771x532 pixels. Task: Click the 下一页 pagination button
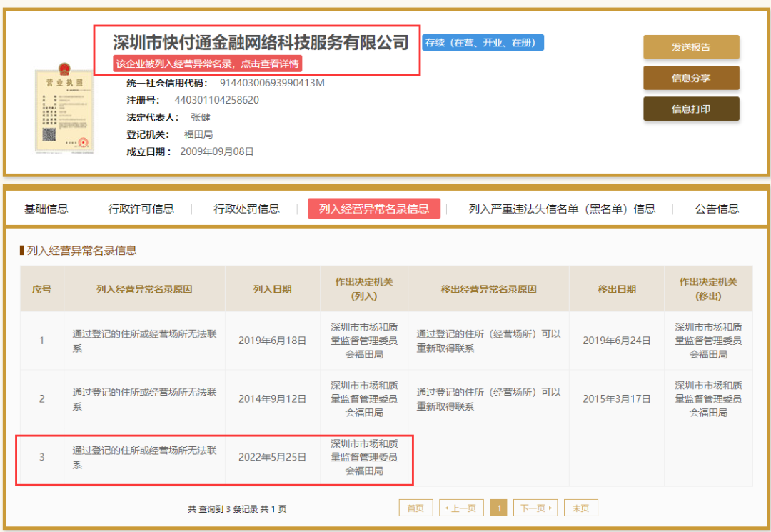(535, 508)
